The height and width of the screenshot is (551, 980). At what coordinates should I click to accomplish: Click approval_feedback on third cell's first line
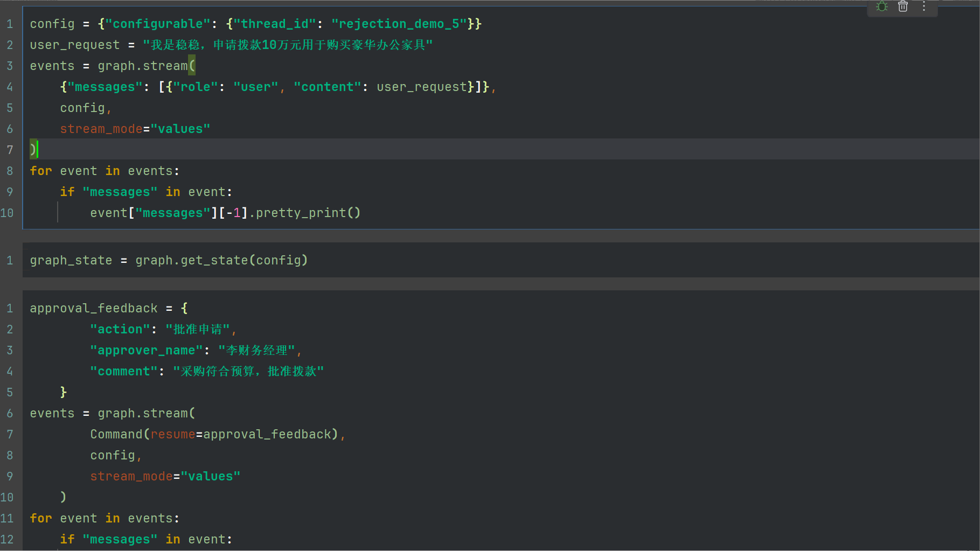coord(94,308)
